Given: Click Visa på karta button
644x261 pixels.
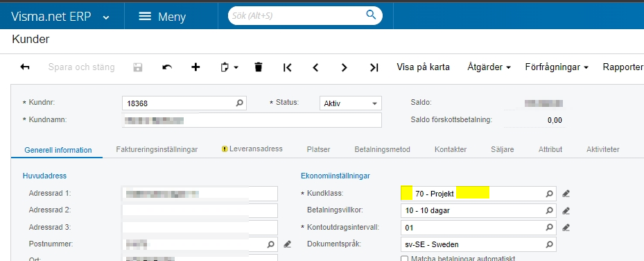Looking at the screenshot, I should pos(423,67).
